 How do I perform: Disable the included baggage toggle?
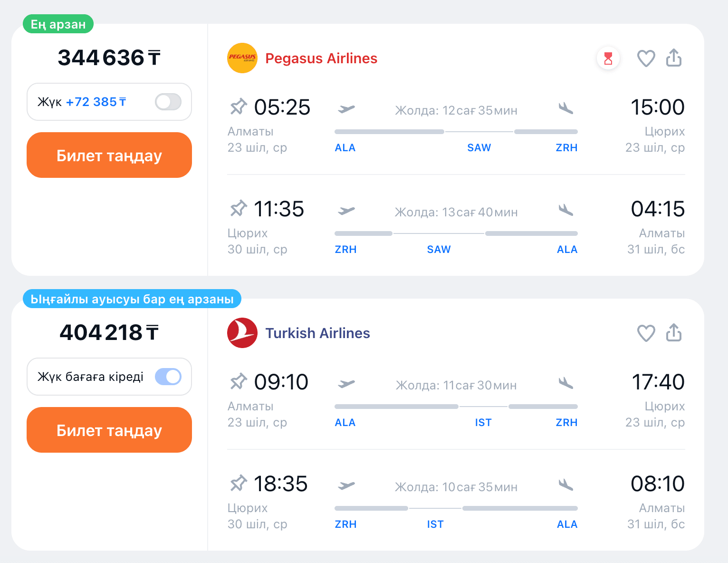pyautogui.click(x=168, y=377)
